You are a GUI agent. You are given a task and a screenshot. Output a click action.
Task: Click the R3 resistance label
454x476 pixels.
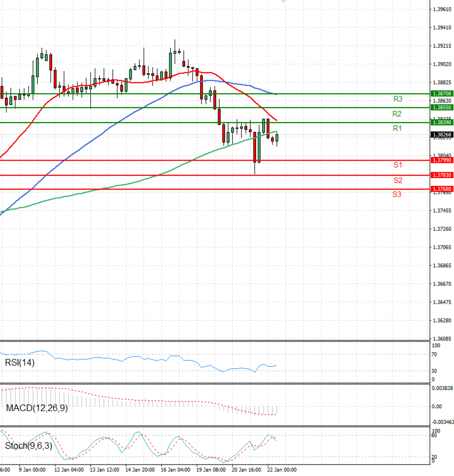(x=398, y=99)
